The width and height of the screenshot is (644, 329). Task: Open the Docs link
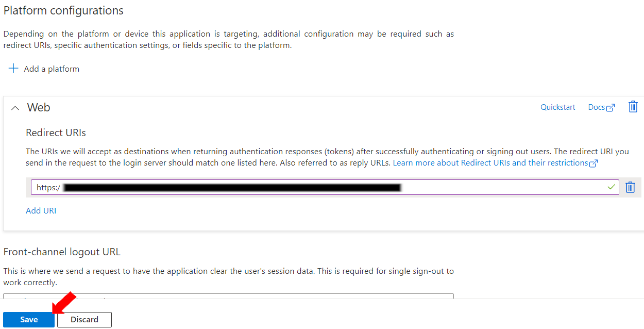pos(596,107)
